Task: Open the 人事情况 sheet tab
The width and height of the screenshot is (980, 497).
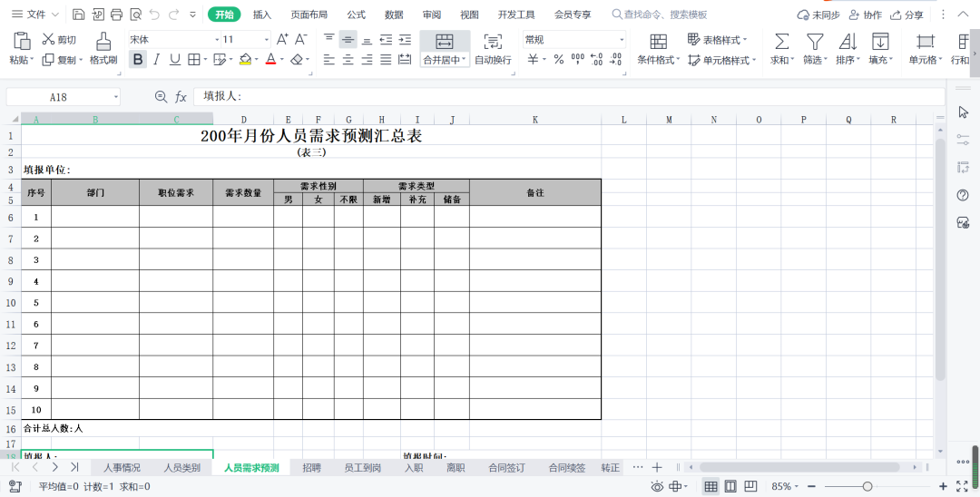Action: tap(122, 468)
